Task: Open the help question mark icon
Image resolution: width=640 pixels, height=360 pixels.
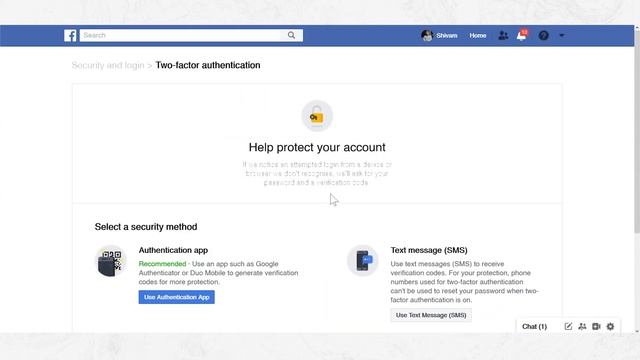Action: [543, 36]
